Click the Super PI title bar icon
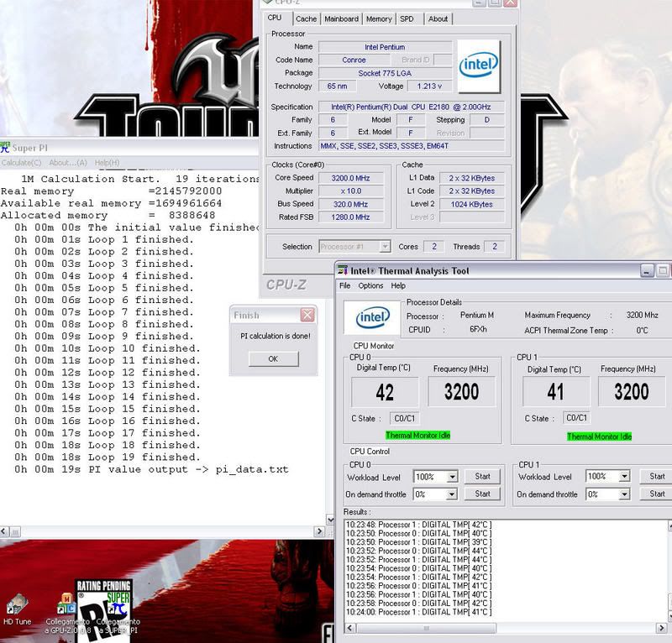The width and height of the screenshot is (672, 643). coord(4,148)
